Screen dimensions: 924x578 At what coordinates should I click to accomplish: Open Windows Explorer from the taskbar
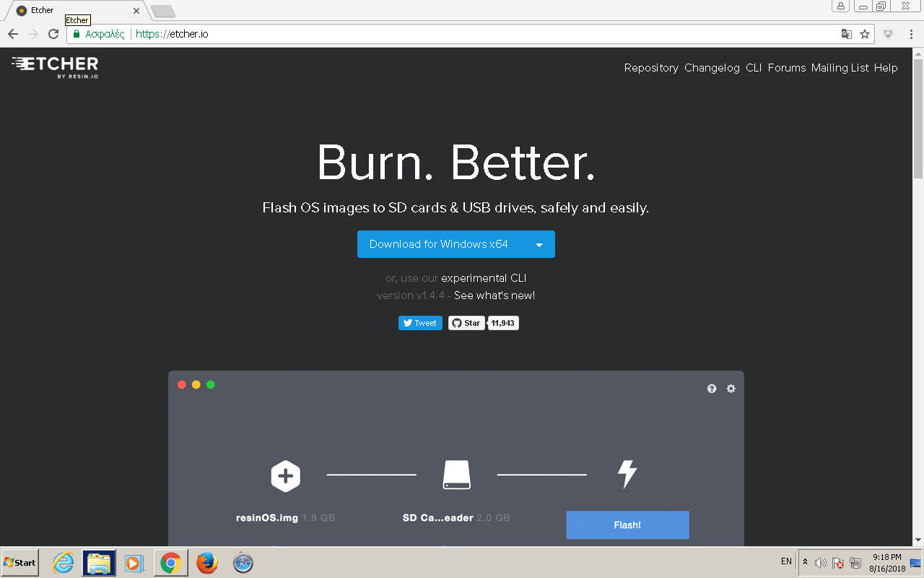click(99, 563)
